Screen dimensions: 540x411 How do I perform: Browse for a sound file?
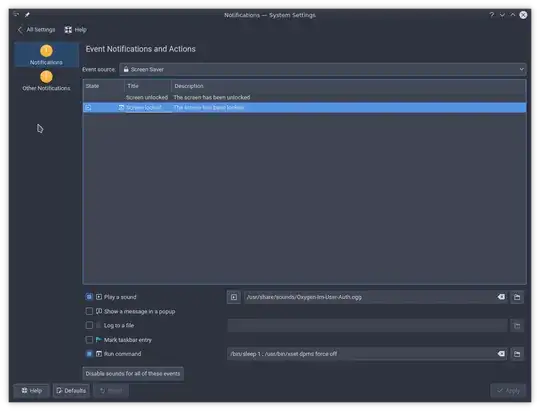[517, 297]
